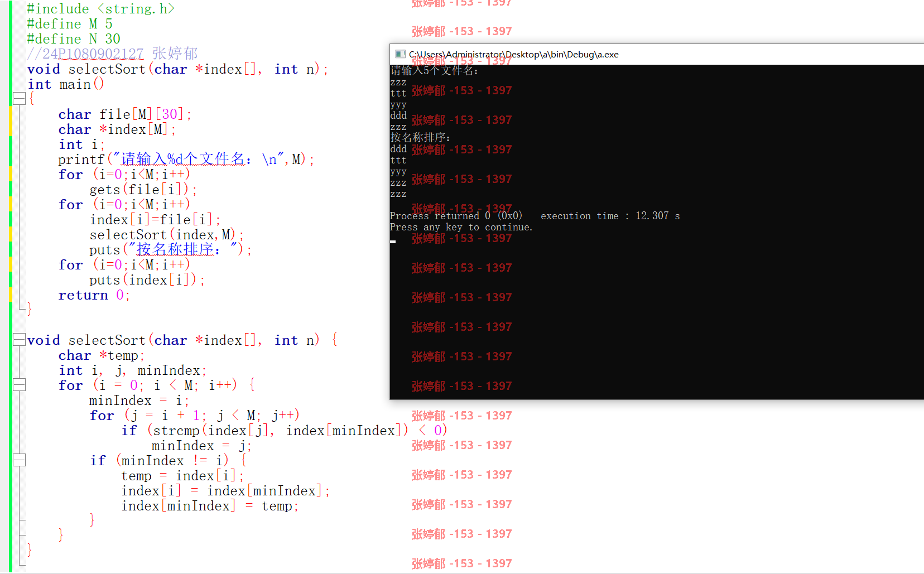
Task: Click the 'index[minIndex] = temp;' statement
Action: coord(210,506)
